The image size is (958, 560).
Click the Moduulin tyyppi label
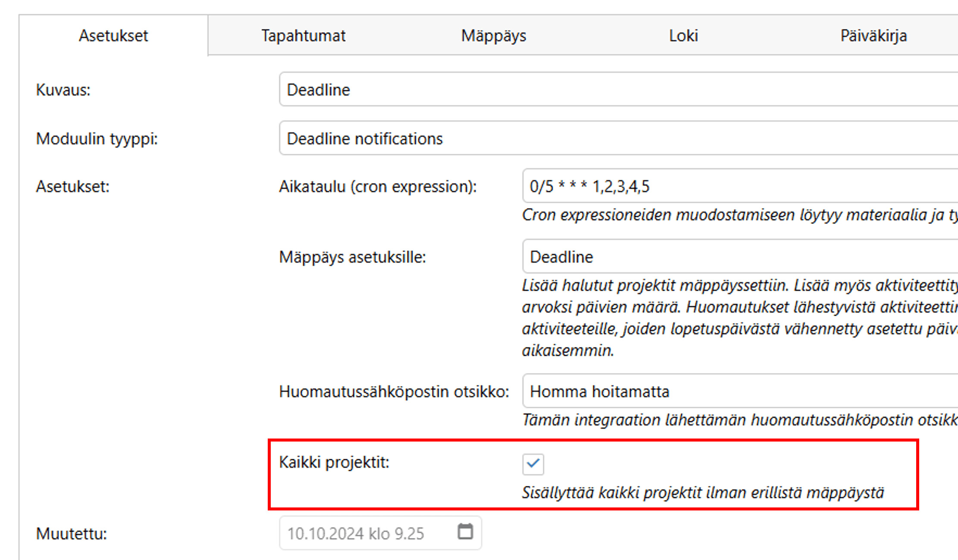tap(97, 139)
